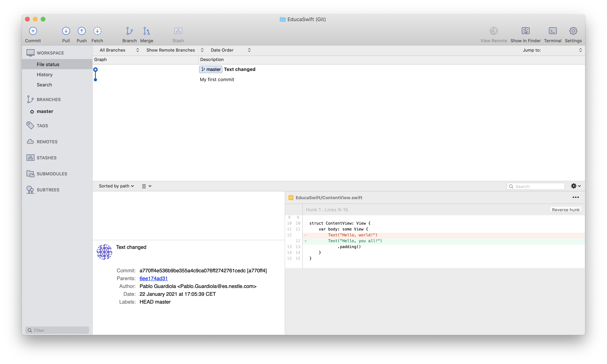Open repository Settings gear

573,31
